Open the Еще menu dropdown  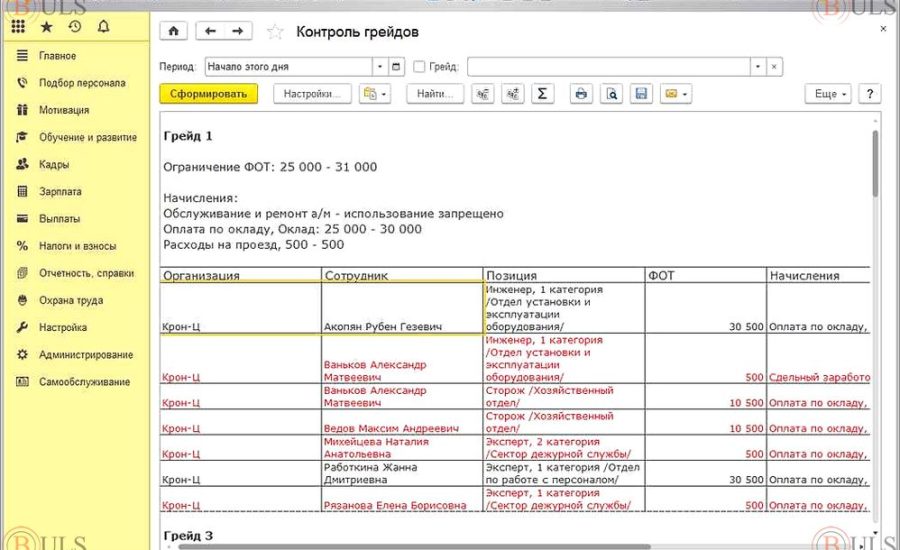tap(828, 94)
